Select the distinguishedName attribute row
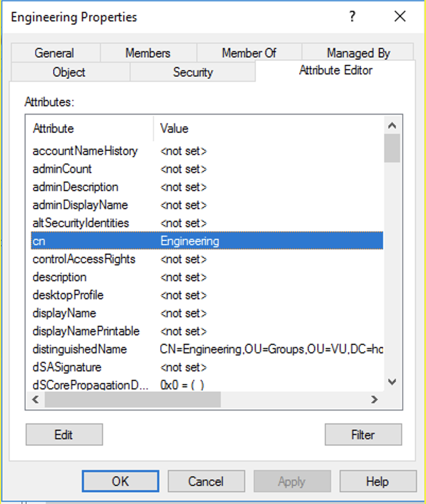 point(80,349)
